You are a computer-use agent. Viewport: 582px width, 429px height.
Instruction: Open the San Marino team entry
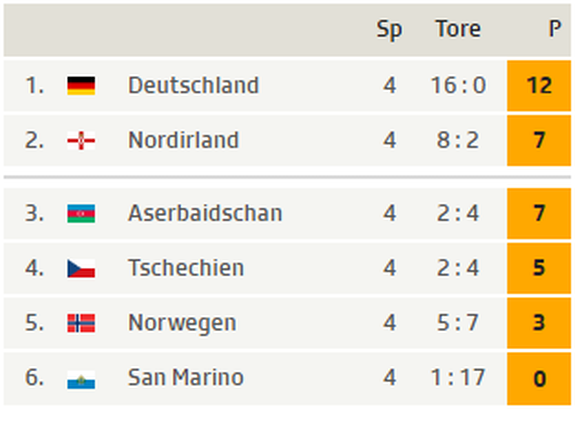186,377
